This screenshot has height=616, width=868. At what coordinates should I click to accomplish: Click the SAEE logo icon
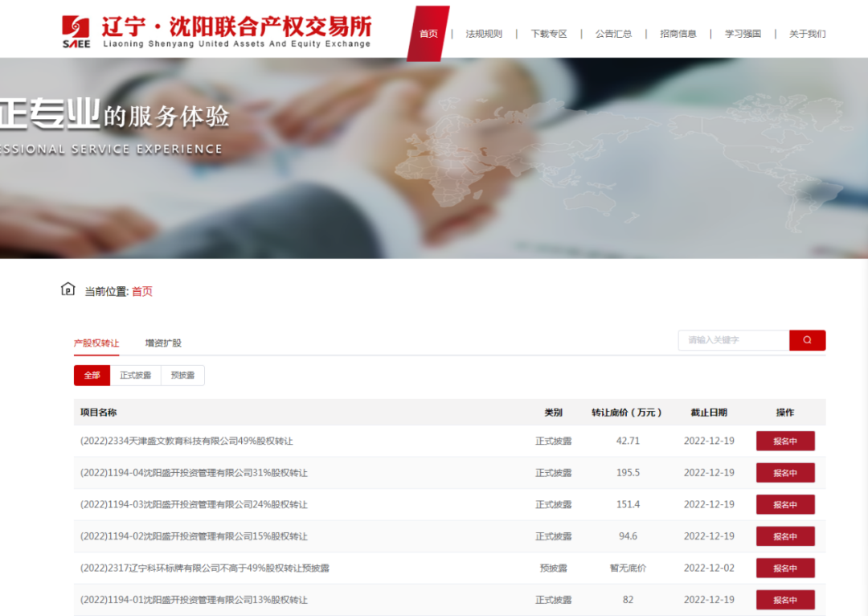pos(76,32)
